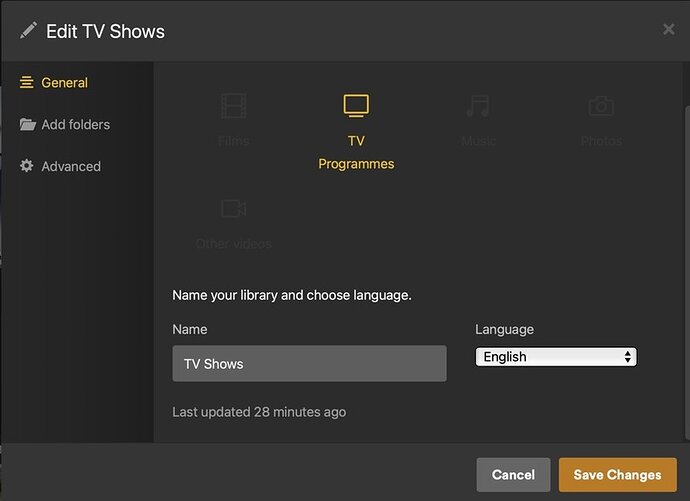Viewport: 690px width, 501px height.
Task: Switch to Add folders section
Action: [65, 124]
